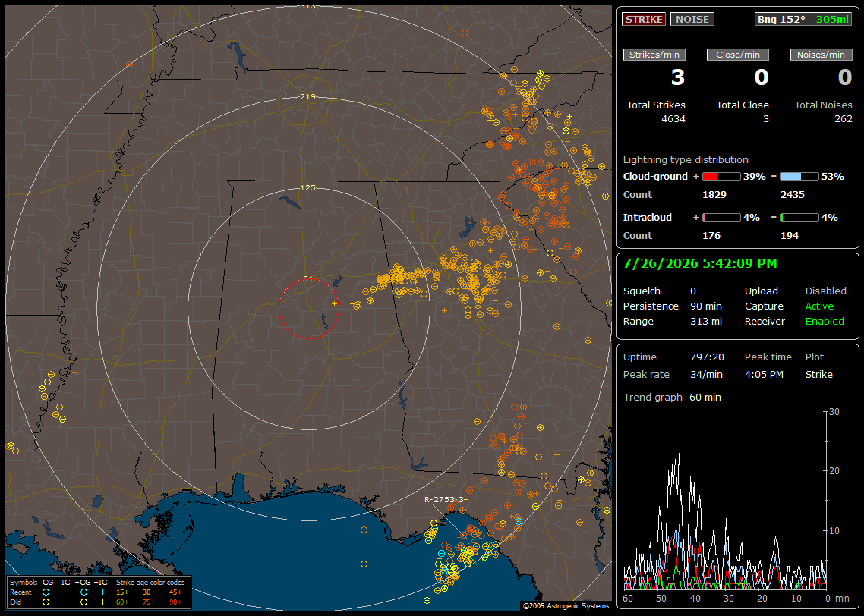Viewport: 864px width, 616px height.
Task: Click the R-2753-3 storm label on map
Action: coord(446,500)
